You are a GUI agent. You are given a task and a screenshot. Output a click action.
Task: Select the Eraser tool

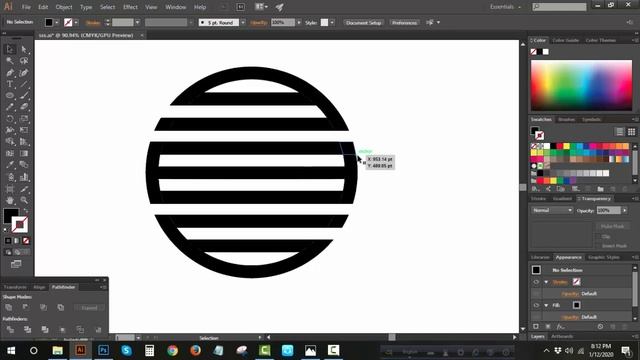point(24,107)
